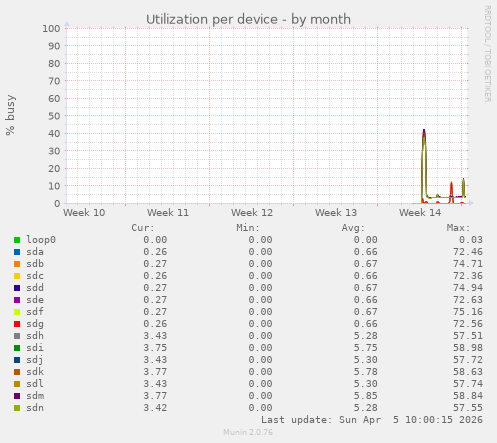Click the Max: column header
497x443 pixels.
458,228
